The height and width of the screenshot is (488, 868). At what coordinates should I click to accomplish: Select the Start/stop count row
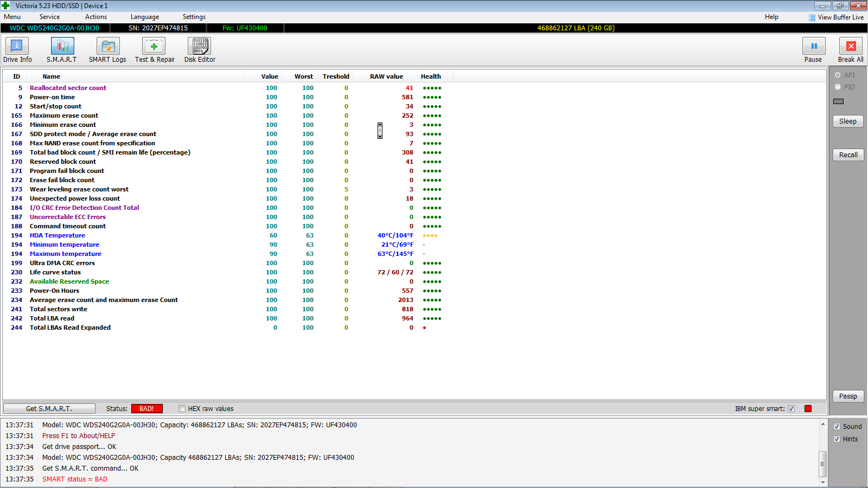(228, 106)
